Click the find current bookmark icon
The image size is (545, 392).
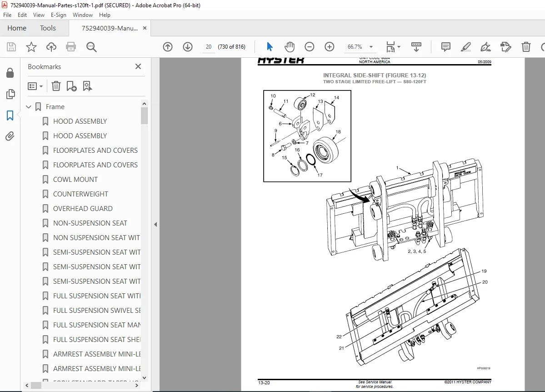point(87,86)
